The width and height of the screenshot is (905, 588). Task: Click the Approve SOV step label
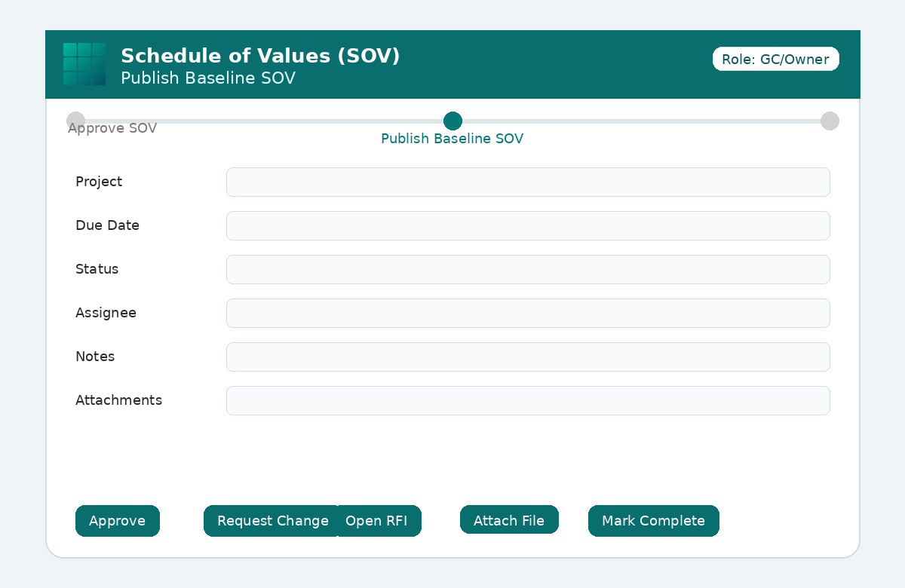(112, 128)
